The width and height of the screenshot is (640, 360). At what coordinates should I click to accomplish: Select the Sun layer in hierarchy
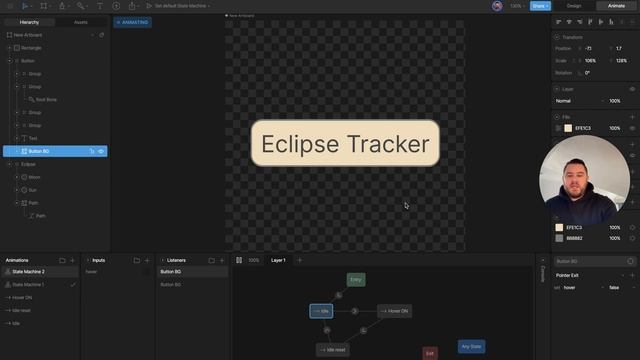[x=33, y=190]
